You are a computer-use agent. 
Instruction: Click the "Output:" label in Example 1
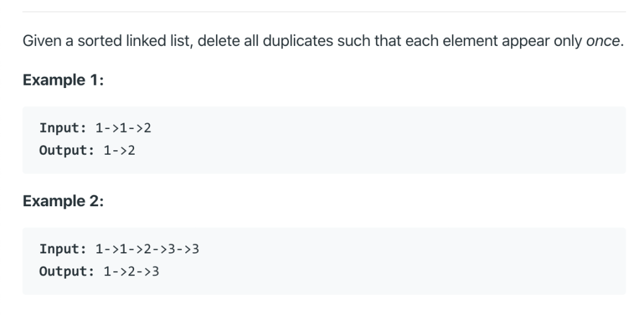[64, 152]
